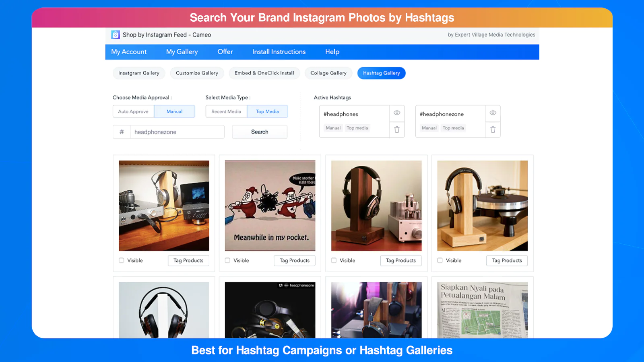Tick Visible checkbox under the turntable photo
This screenshot has height=362, width=644.
[440, 260]
